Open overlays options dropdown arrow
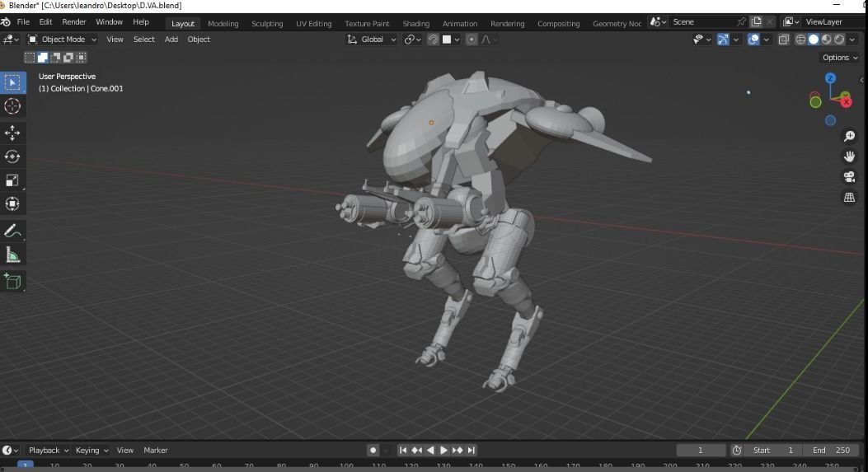This screenshot has width=868, height=472. (766, 40)
